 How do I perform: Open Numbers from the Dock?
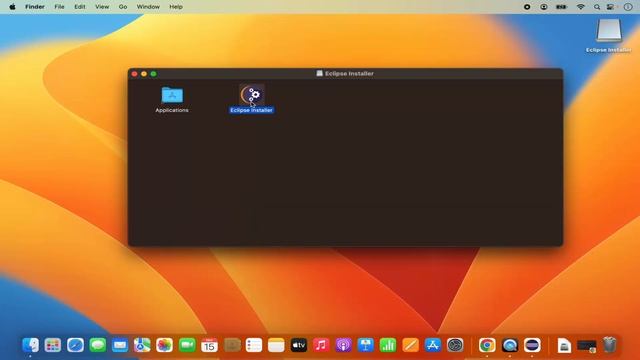(x=388, y=345)
